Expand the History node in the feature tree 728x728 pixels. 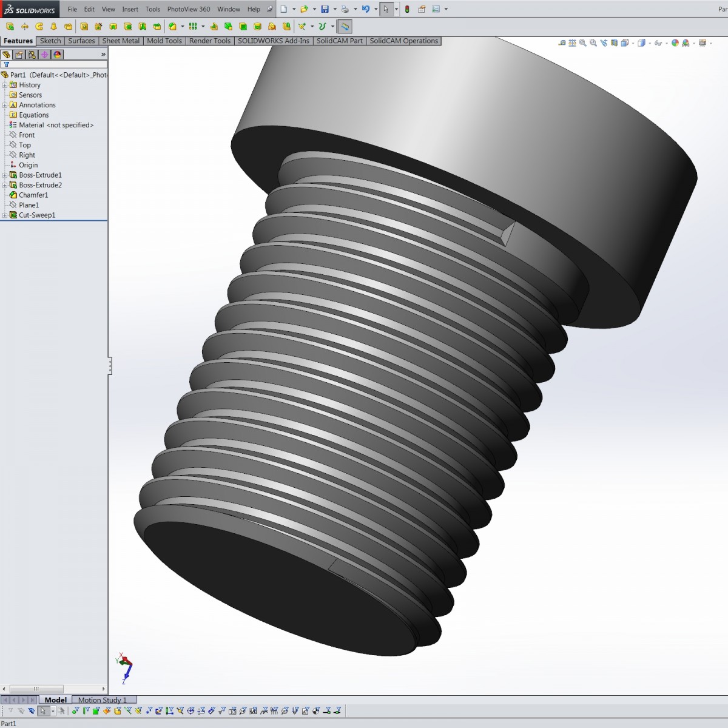pos(5,85)
